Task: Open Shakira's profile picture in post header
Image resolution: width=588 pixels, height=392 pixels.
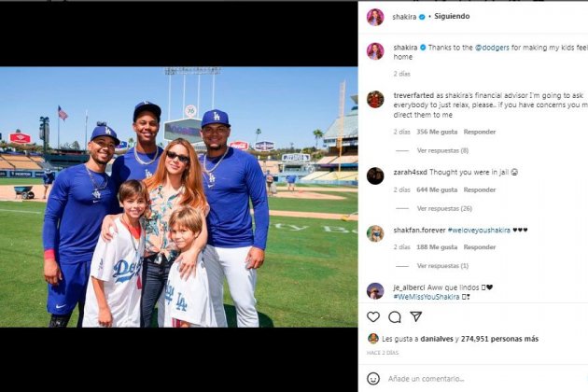Action: [375, 17]
